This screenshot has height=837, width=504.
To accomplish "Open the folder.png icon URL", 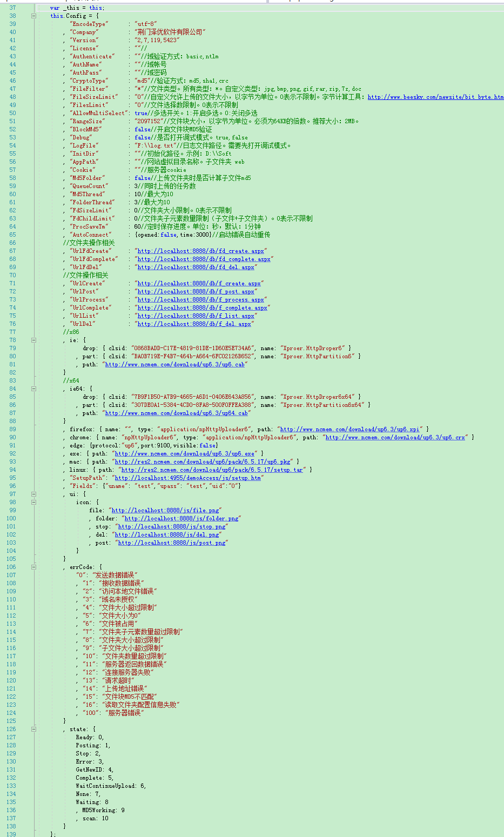I will pyautogui.click(x=181, y=519).
